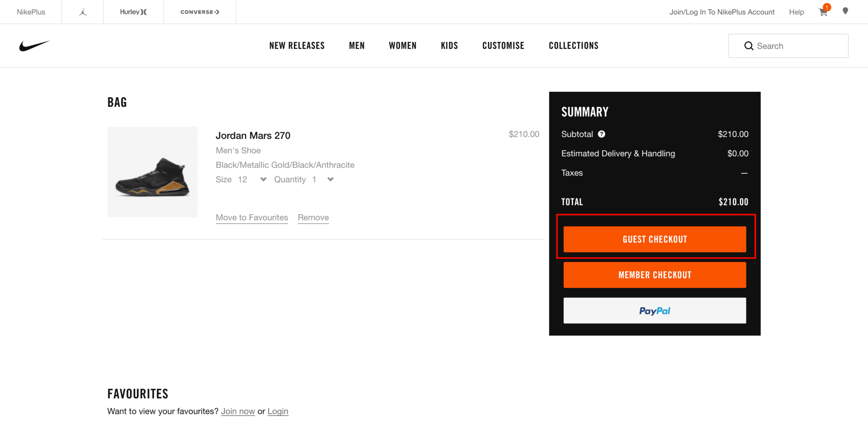Click Move to Favourites link
The image size is (868, 434).
click(252, 218)
